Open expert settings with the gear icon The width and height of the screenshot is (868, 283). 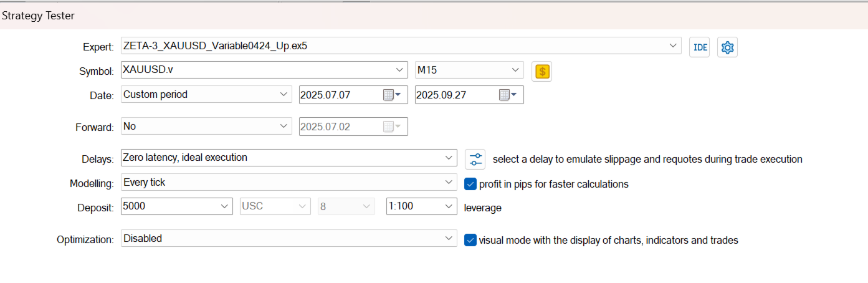[727, 47]
